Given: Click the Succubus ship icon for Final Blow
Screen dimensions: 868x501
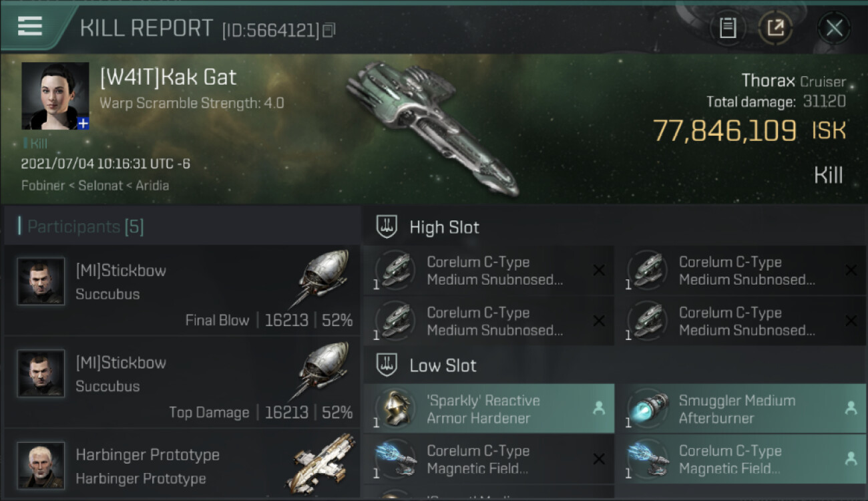Looking at the screenshot, I should coord(323,279).
